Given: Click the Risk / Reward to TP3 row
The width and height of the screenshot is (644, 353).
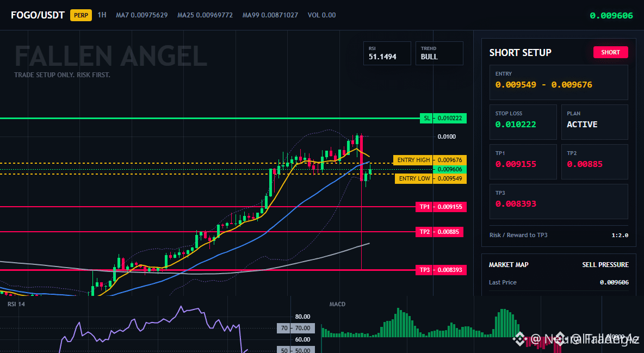Looking at the screenshot, I should coord(559,235).
